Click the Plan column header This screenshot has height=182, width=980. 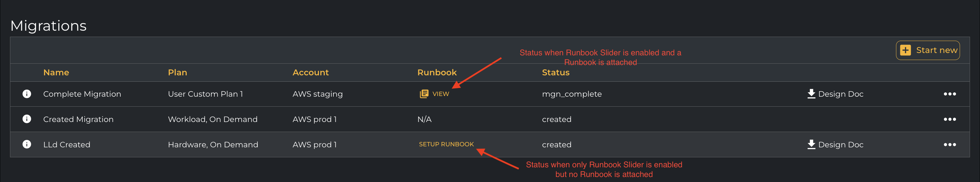[177, 72]
